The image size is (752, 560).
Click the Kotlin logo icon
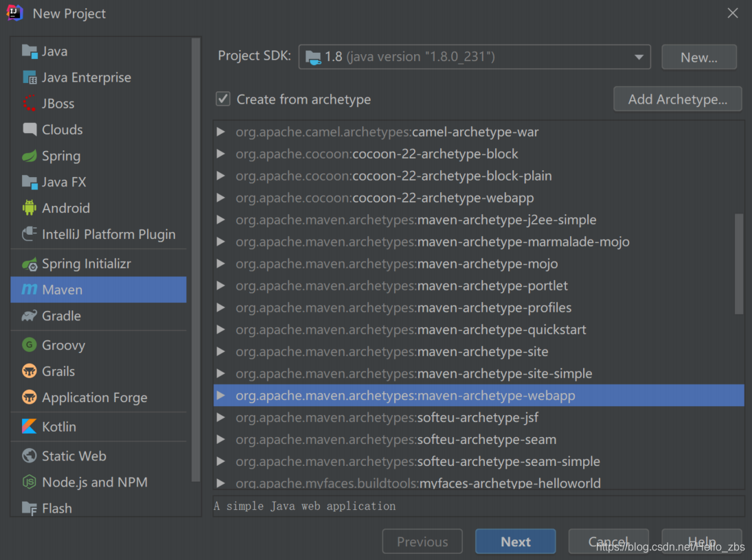tap(30, 426)
